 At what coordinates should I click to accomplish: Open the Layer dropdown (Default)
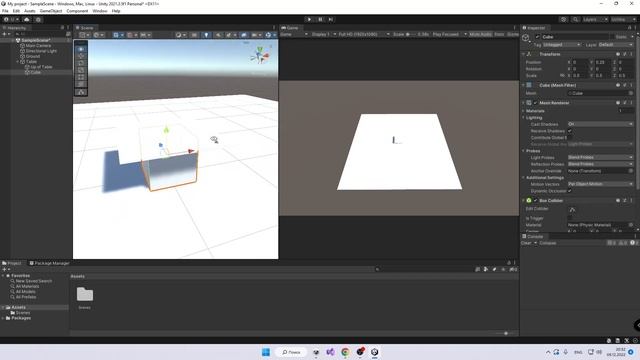coord(616,44)
